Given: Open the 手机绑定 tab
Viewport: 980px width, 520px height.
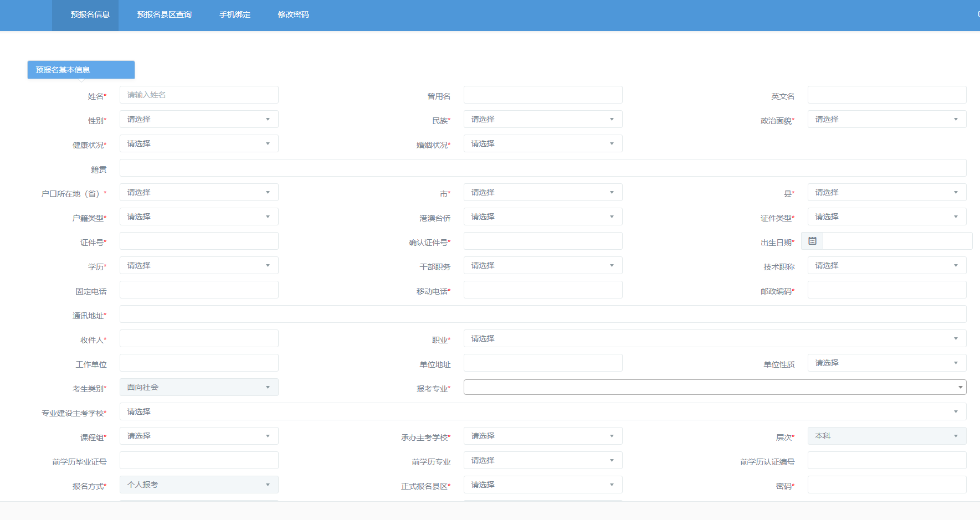Looking at the screenshot, I should pyautogui.click(x=235, y=14).
